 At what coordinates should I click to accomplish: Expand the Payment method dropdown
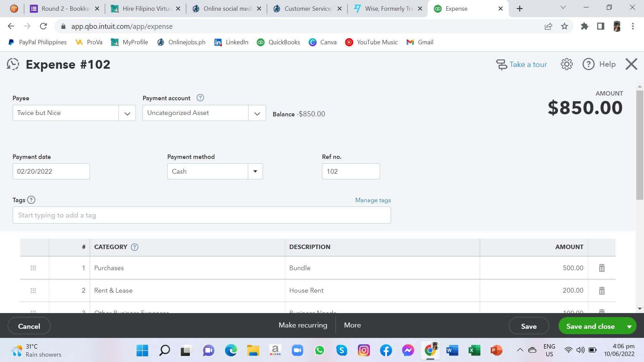[255, 171]
